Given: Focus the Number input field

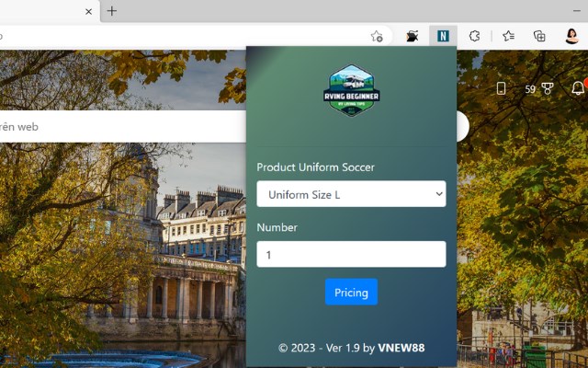Looking at the screenshot, I should pyautogui.click(x=351, y=254).
